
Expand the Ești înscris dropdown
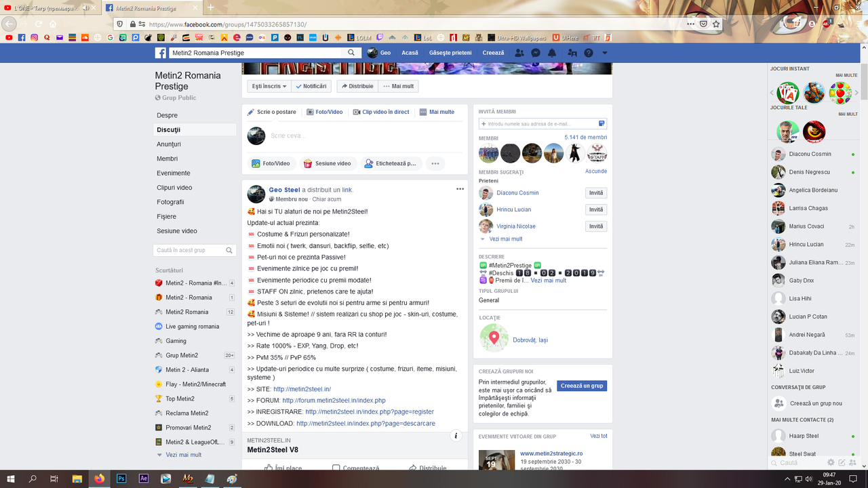point(269,86)
